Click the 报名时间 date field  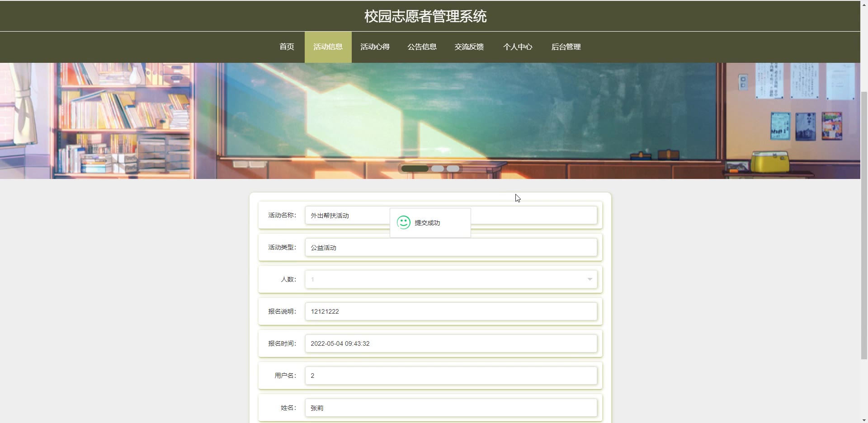[x=451, y=343]
